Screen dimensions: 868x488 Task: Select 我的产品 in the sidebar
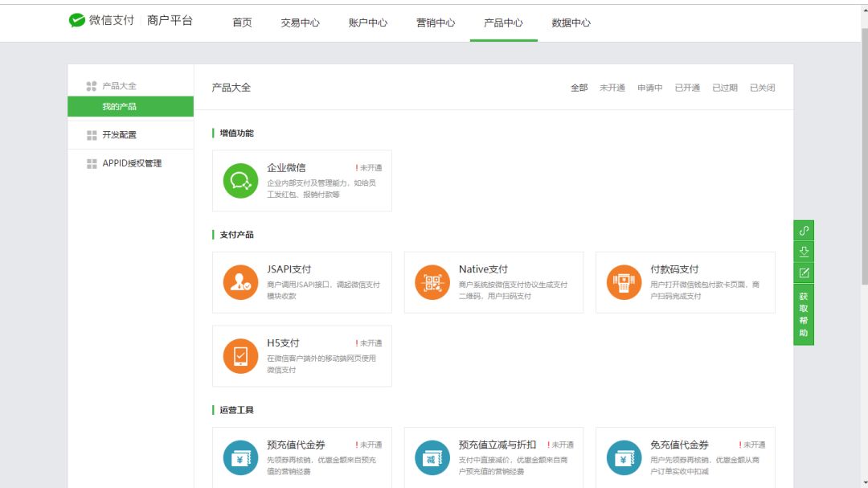131,106
